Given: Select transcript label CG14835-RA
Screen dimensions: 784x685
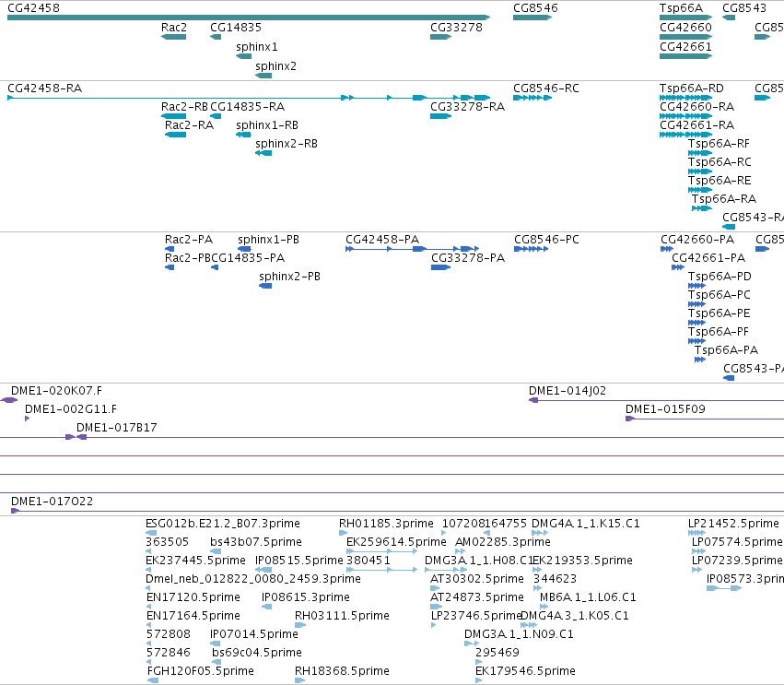Looking at the screenshot, I should 247,107.
